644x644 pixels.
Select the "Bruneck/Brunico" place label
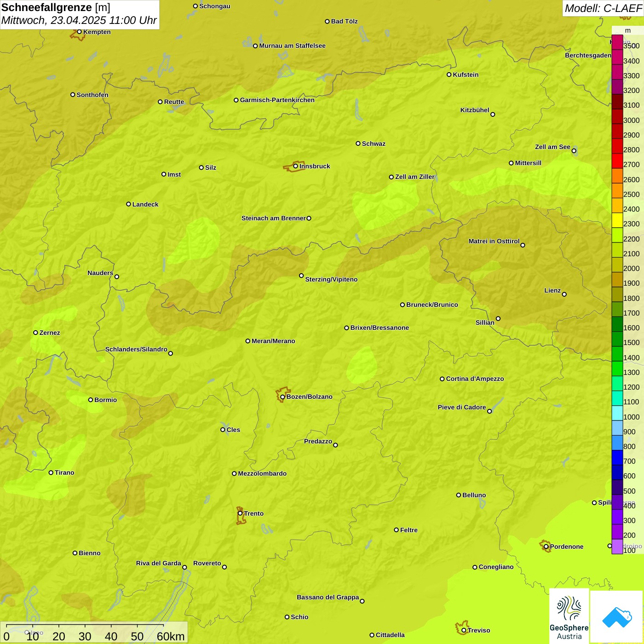[432, 305]
